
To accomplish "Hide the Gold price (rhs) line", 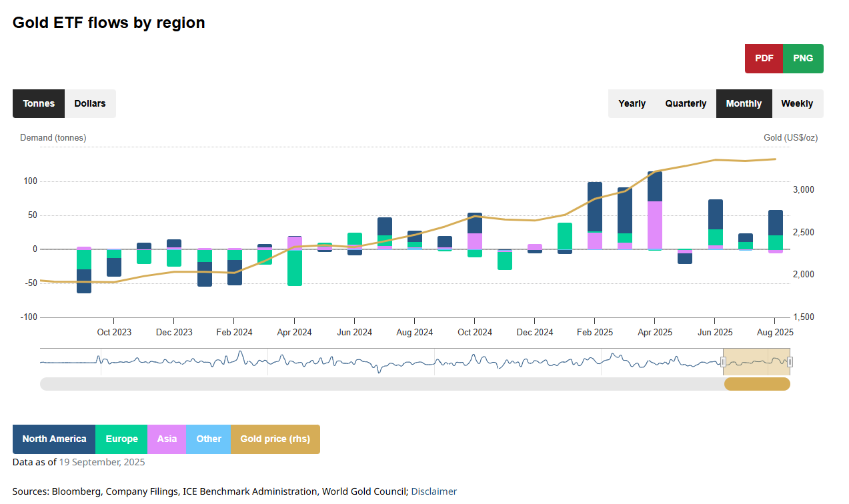I will (x=275, y=439).
